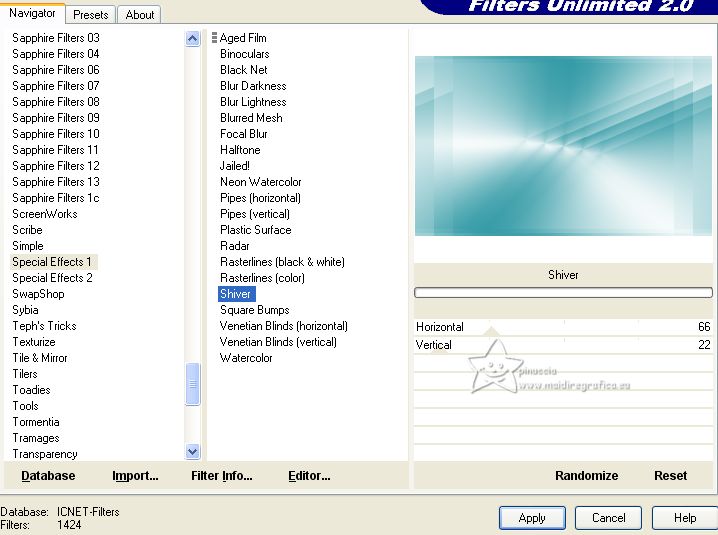
Task: Select Sapphire Filters 1c category
Action: 55,198
